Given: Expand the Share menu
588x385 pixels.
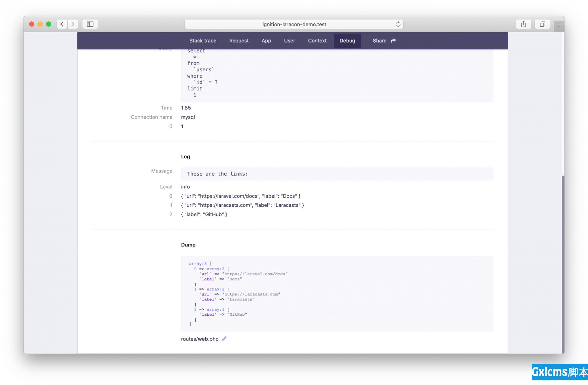Looking at the screenshot, I should (384, 41).
